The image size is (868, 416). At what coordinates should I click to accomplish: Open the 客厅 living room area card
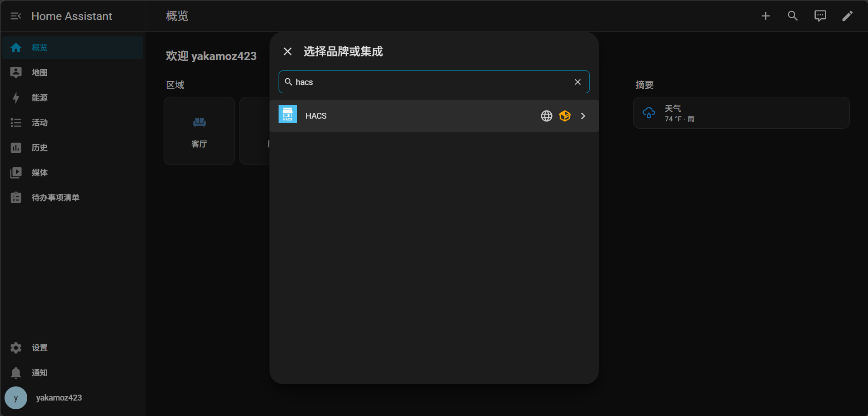[x=199, y=131]
